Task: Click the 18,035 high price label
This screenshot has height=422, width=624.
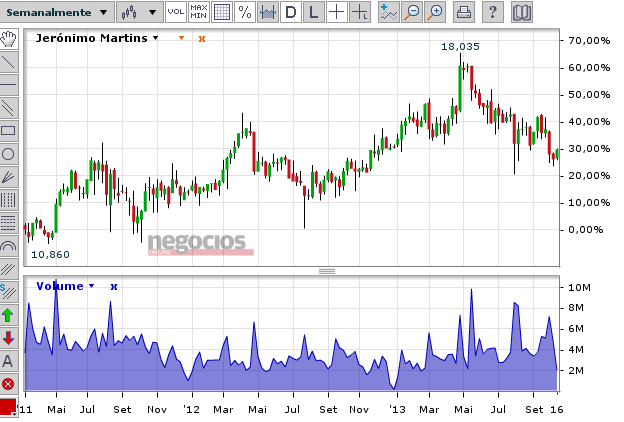Action: pyautogui.click(x=460, y=47)
